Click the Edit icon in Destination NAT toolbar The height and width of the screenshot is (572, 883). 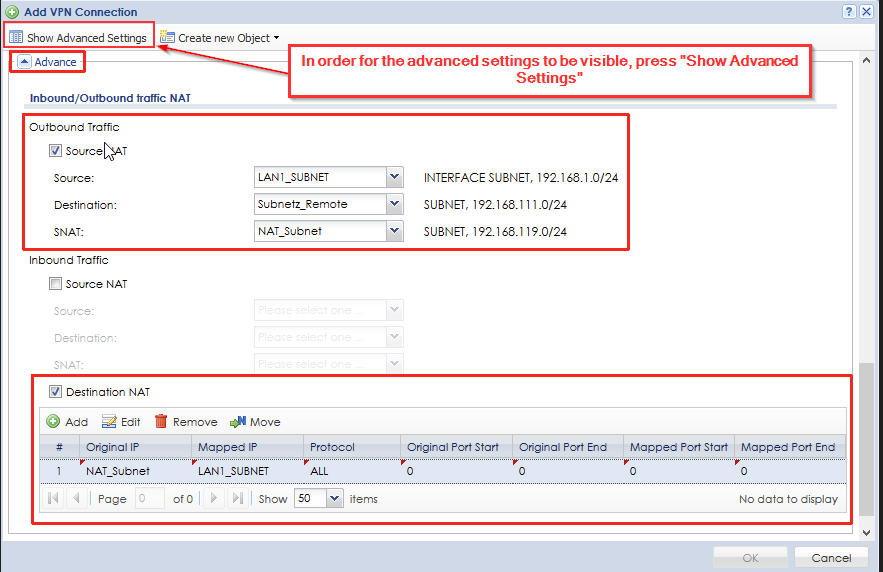[x=110, y=422]
